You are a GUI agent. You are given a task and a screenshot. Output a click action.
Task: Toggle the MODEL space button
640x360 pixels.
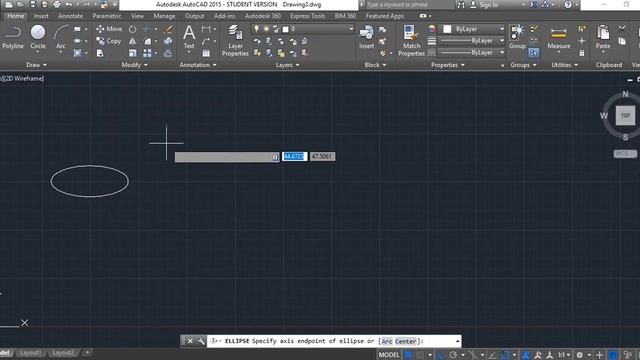[x=389, y=355]
